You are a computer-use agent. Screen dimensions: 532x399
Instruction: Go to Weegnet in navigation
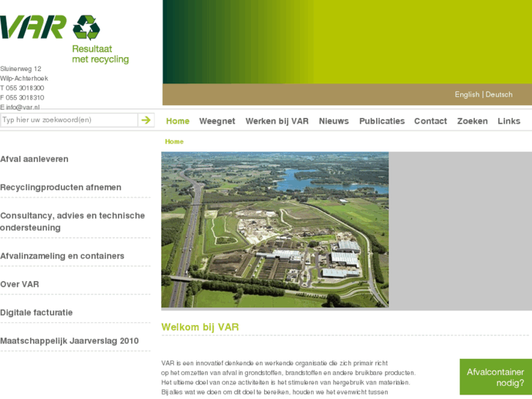[217, 122]
